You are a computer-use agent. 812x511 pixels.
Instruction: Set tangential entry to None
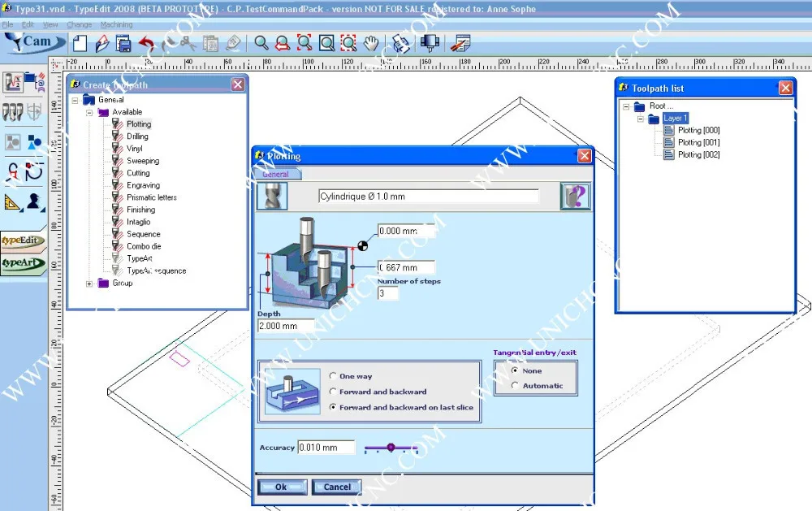pyautogui.click(x=515, y=370)
